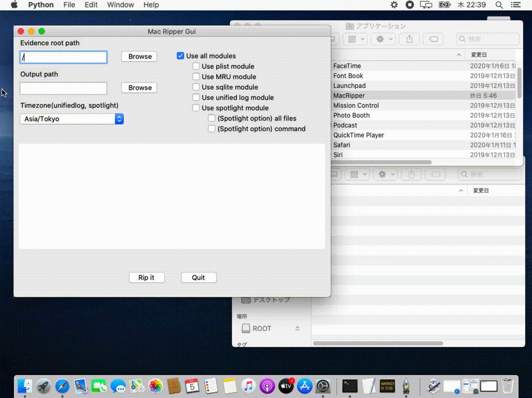Open the Asia/Tokyo timezone dropdown

[72, 119]
